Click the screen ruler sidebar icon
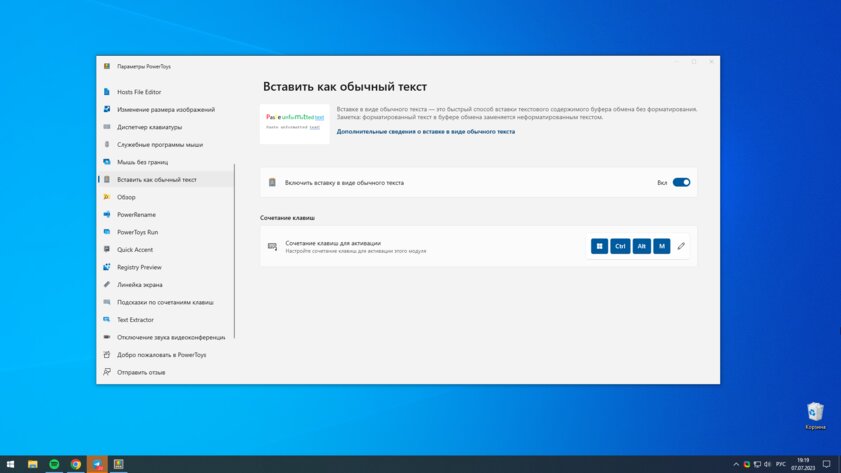The width and height of the screenshot is (841, 473). tap(107, 285)
